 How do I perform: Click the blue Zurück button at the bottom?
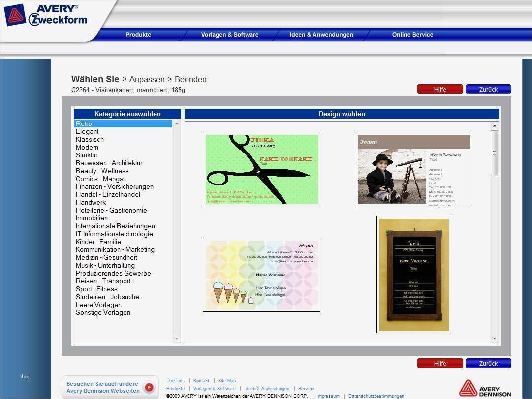[x=488, y=363]
